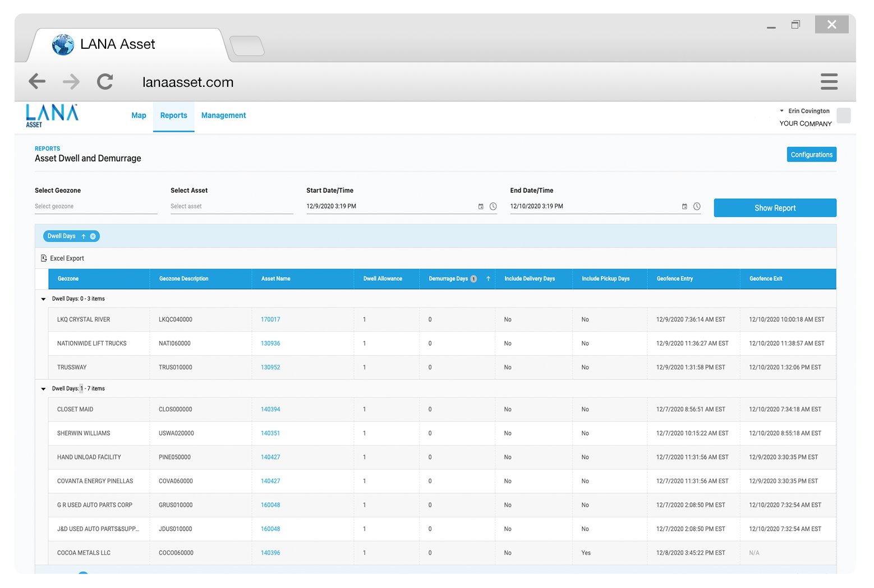This screenshot has width=874, height=588.
Task: Click the user avatar placeholder
Action: pos(843,115)
